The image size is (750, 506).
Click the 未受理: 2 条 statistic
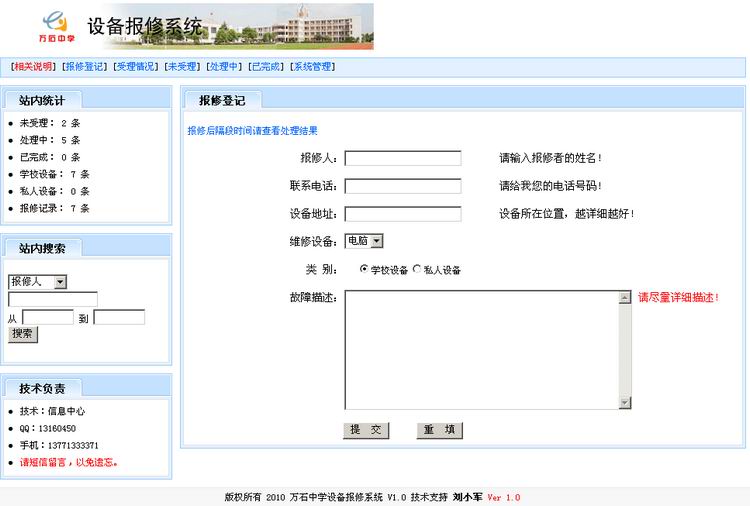tap(50, 123)
